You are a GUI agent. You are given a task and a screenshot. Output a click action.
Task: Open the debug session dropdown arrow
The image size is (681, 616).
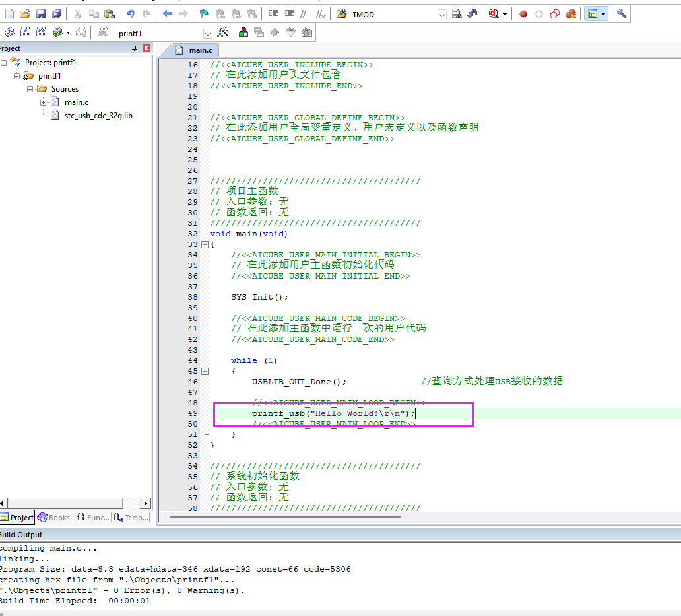[505, 15]
